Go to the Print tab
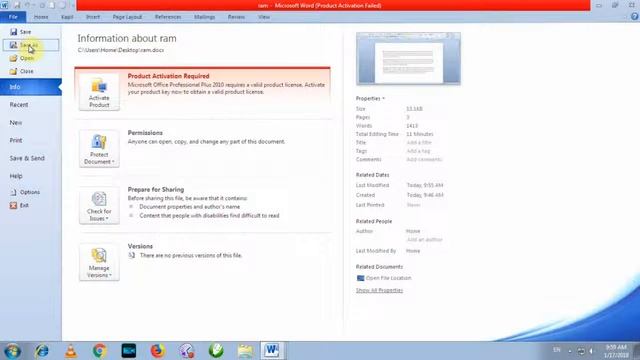640x360 pixels. point(16,140)
